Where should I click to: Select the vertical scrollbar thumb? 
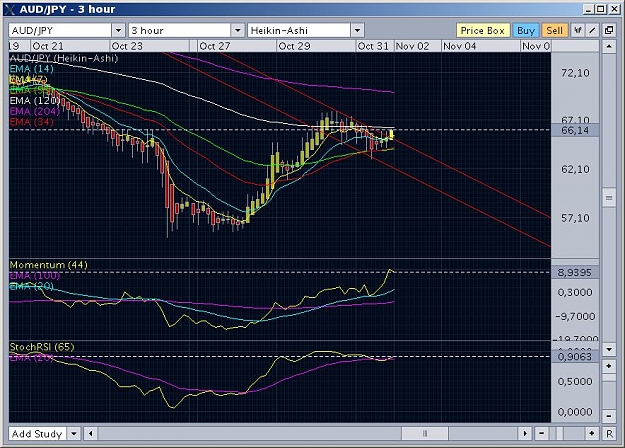click(x=609, y=198)
